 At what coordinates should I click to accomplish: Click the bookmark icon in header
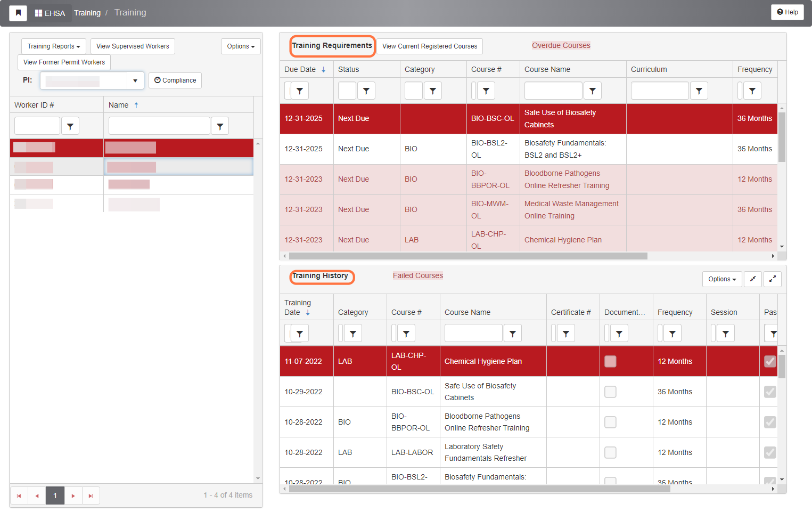tap(18, 13)
